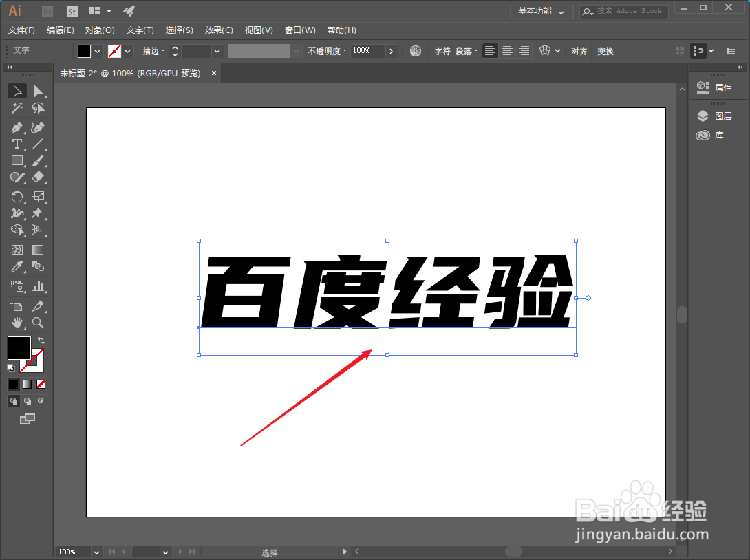750x560 pixels.
Task: Reset default fill and stroke
Action: 11,368
